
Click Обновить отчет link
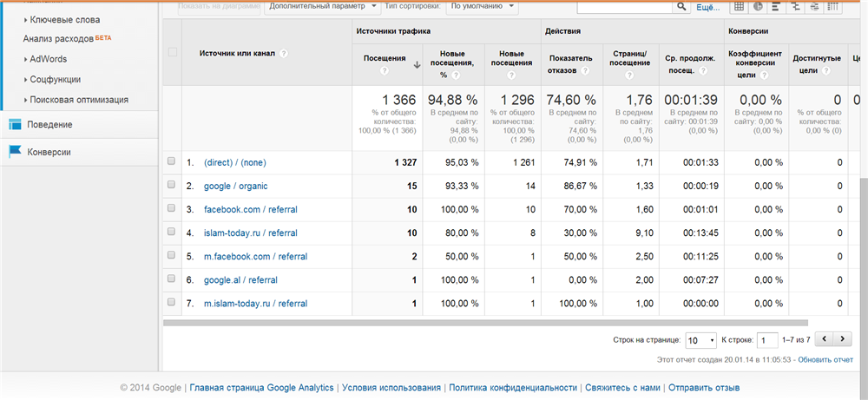point(825,359)
